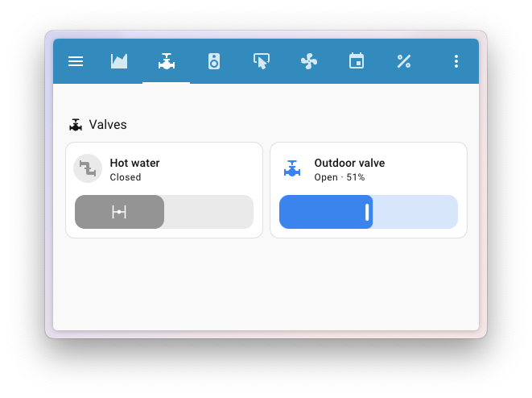Switch to the area chart tab

(119, 61)
